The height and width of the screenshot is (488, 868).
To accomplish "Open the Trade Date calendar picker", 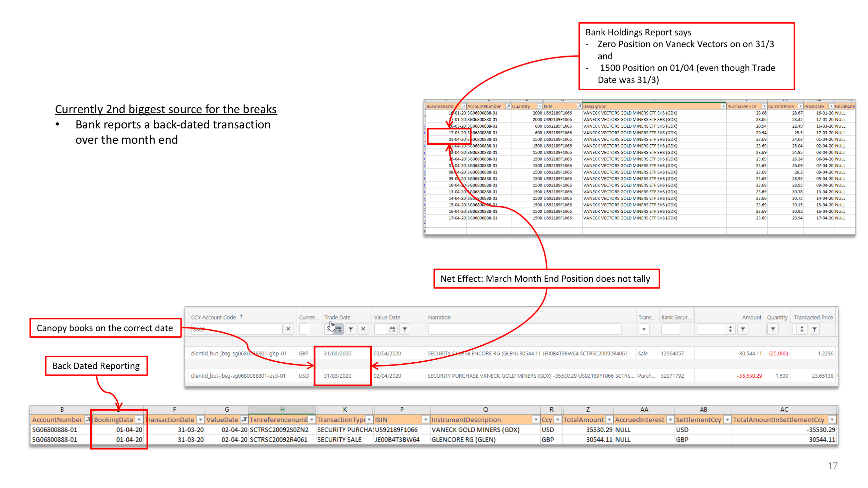I will coord(338,329).
